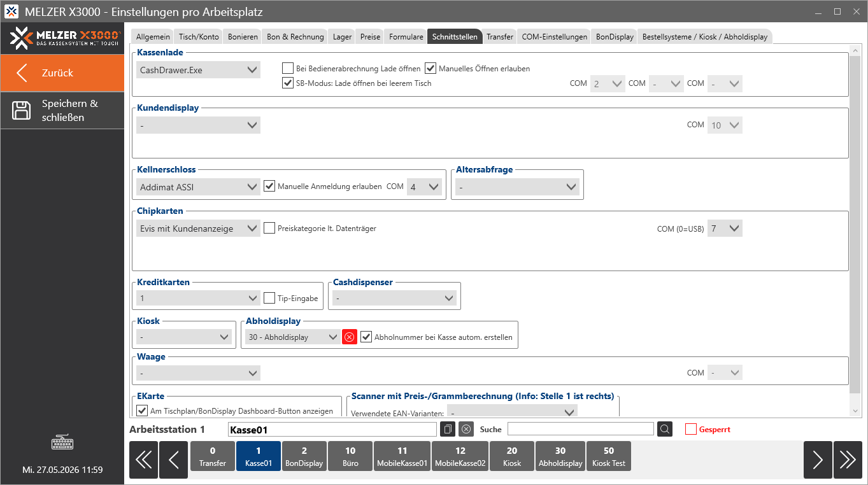Switch to the BonDisplay tab
The image size is (868, 485).
[615, 37]
